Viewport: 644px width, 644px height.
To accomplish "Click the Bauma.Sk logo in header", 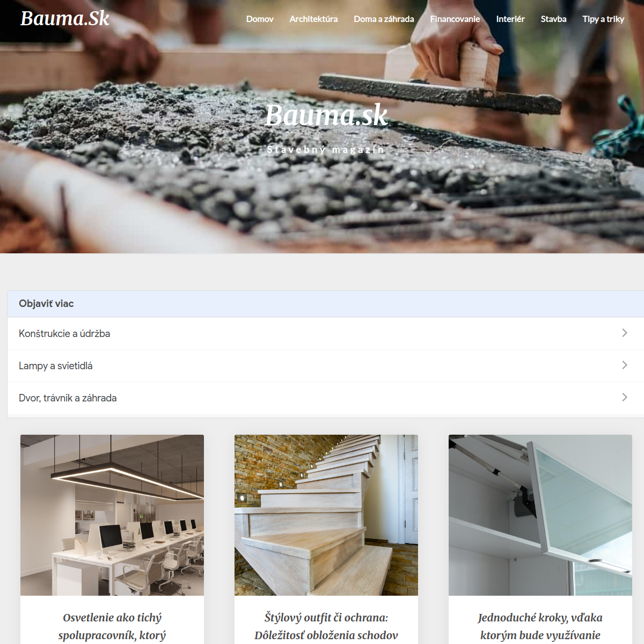I will (65, 18).
